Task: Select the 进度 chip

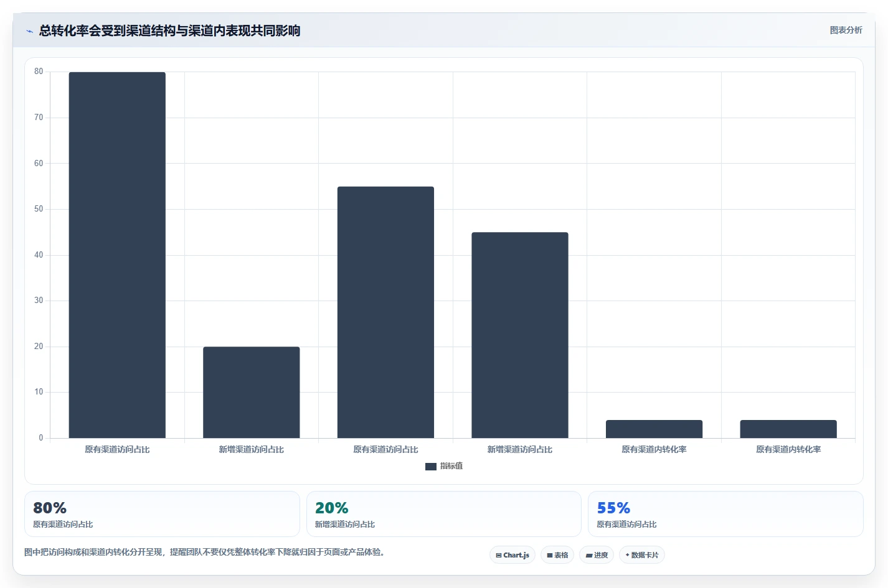Action: tap(597, 555)
